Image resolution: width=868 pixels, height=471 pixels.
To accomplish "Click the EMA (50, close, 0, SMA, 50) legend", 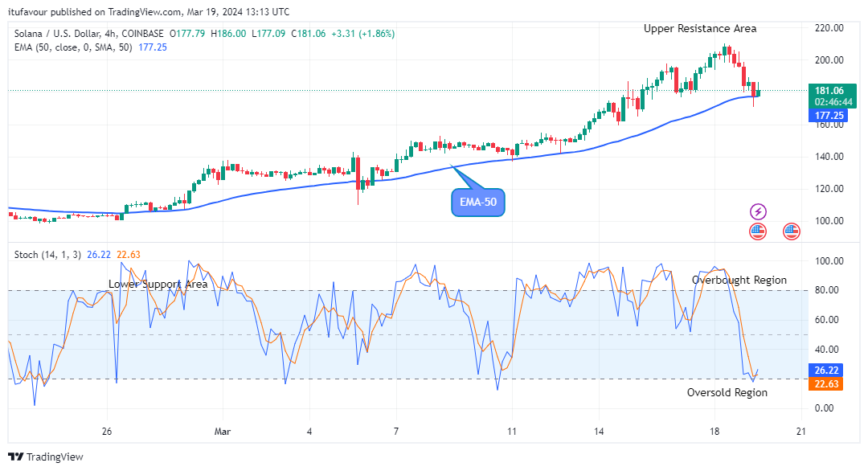I will (73, 47).
